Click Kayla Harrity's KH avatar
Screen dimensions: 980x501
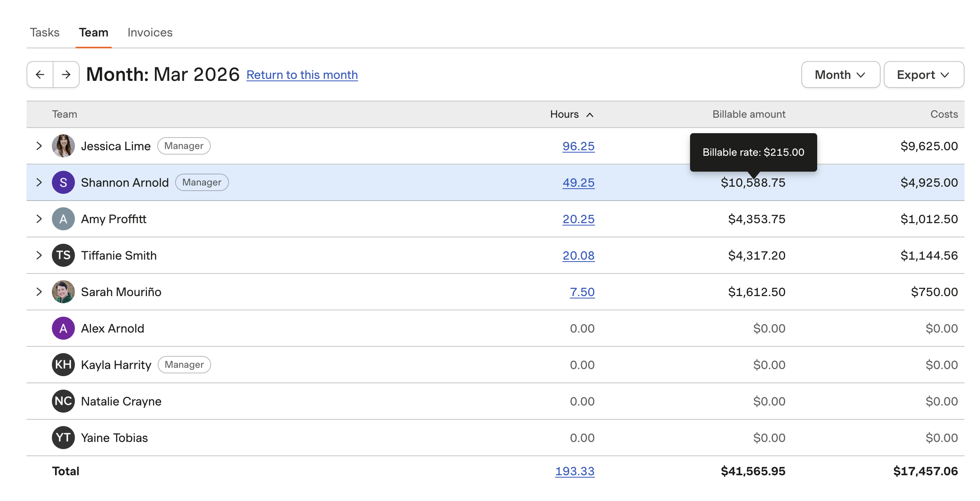point(63,365)
